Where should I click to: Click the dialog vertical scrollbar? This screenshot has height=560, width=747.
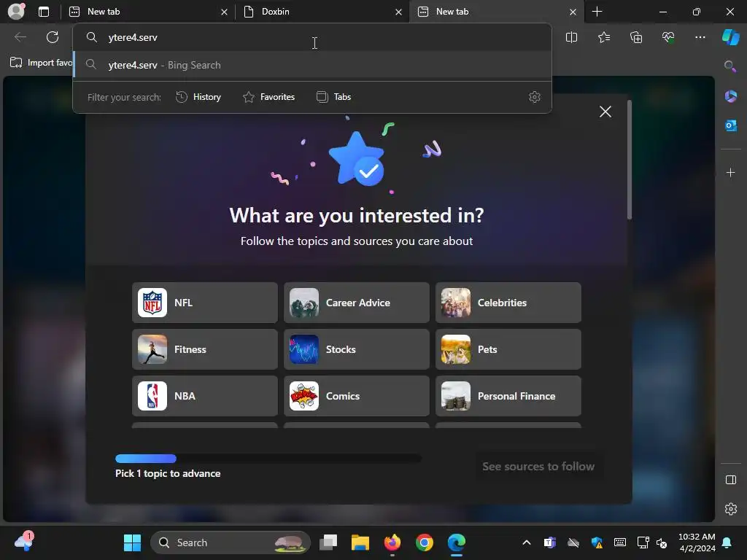pos(630,160)
